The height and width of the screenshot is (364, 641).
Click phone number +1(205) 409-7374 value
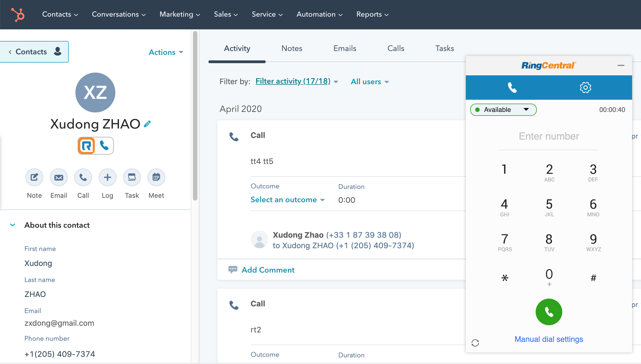(x=60, y=354)
